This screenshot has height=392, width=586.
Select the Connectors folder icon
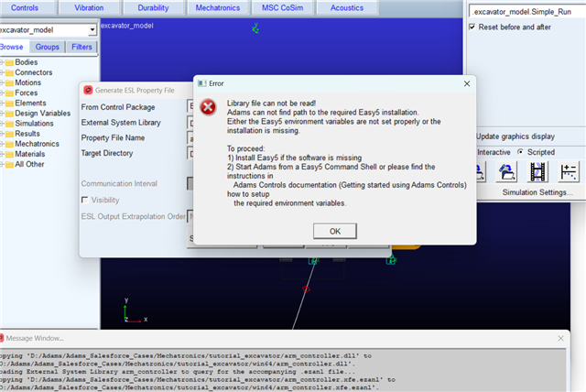pos(10,72)
